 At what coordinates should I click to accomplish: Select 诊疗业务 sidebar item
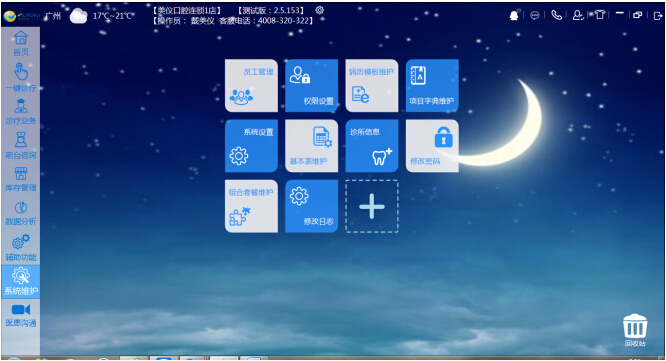[21, 112]
